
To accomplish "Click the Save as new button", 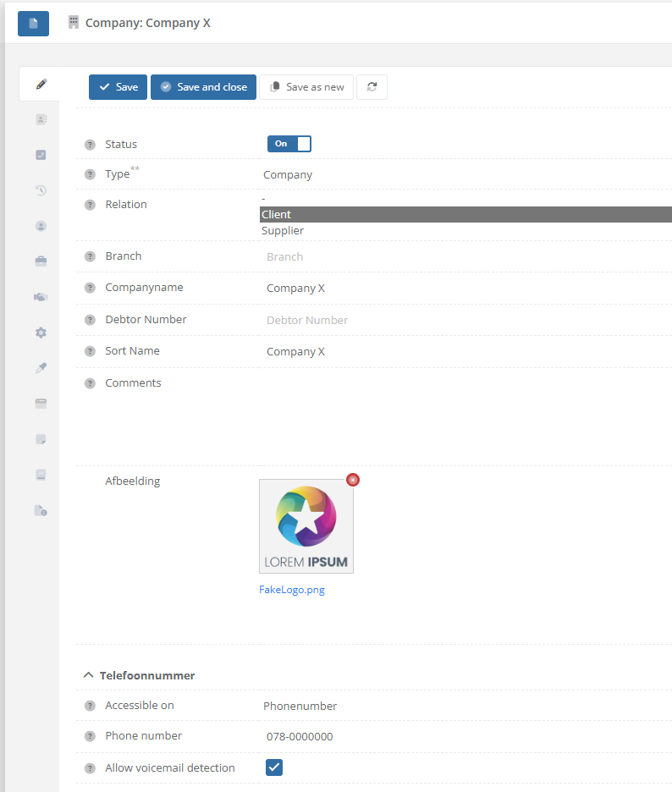I will coord(306,87).
